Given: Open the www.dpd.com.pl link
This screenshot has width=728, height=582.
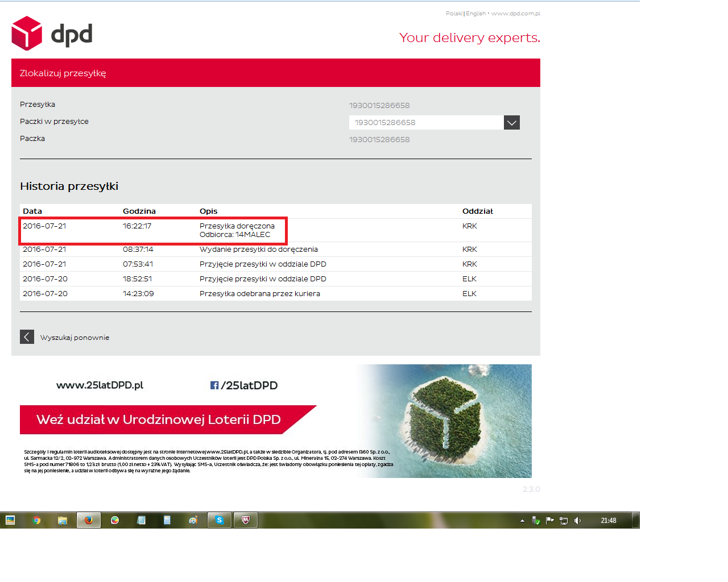Looking at the screenshot, I should tap(515, 14).
